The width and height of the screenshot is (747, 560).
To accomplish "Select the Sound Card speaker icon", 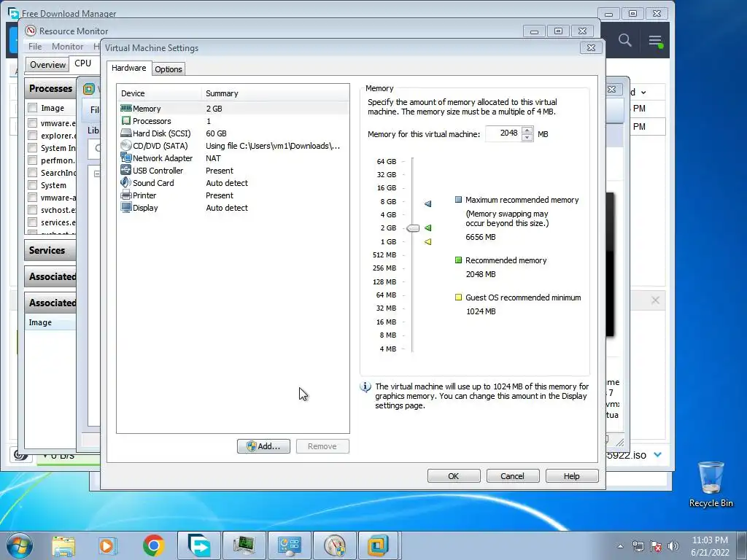I will pos(125,182).
